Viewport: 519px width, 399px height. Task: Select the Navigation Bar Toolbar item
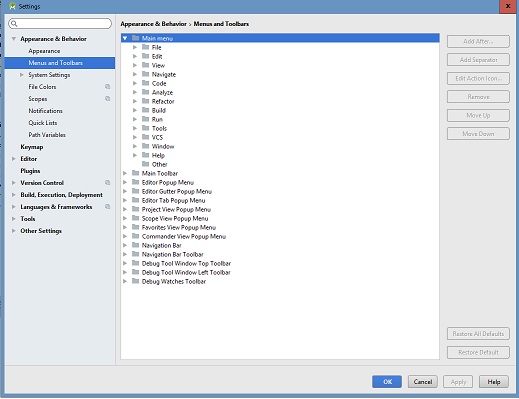(172, 254)
